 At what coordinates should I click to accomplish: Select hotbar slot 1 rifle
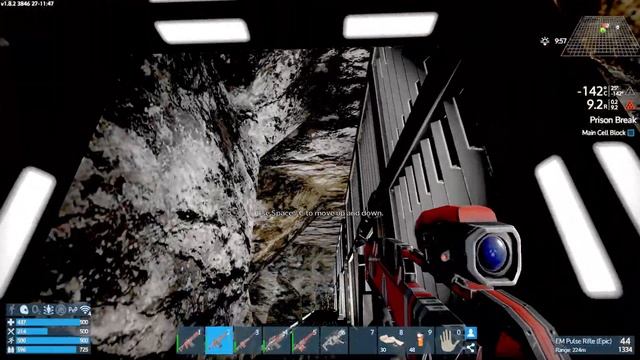pyautogui.click(x=190, y=340)
